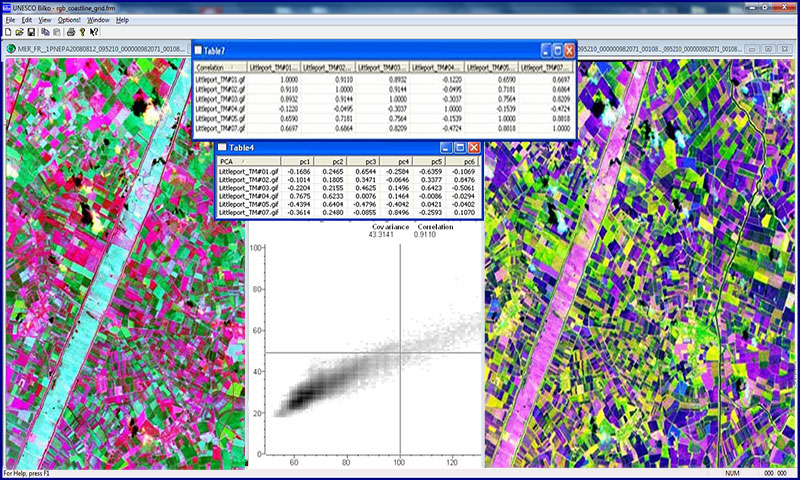The width and height of the screenshot is (800, 480).
Task: Create a new document with toolbar icon
Action: pos(8,32)
